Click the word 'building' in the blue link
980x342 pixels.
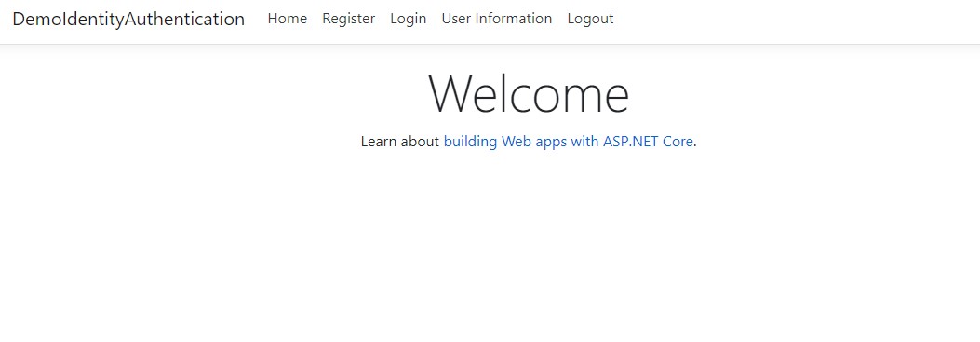pos(471,142)
